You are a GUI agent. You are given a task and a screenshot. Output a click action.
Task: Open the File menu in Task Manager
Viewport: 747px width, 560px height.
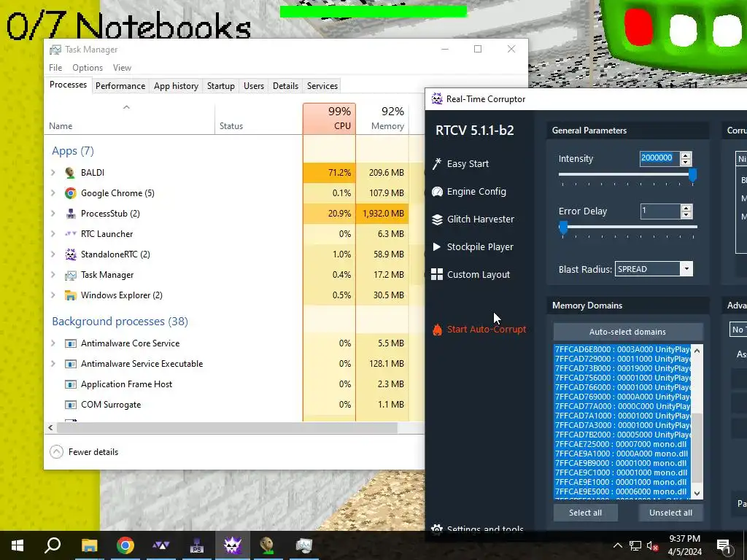point(55,68)
